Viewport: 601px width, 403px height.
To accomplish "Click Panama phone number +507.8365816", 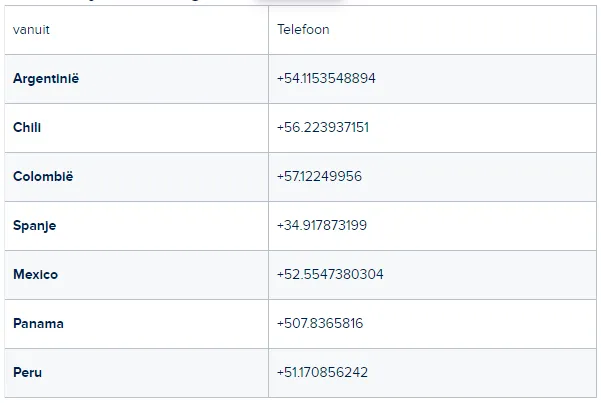I will point(320,323).
